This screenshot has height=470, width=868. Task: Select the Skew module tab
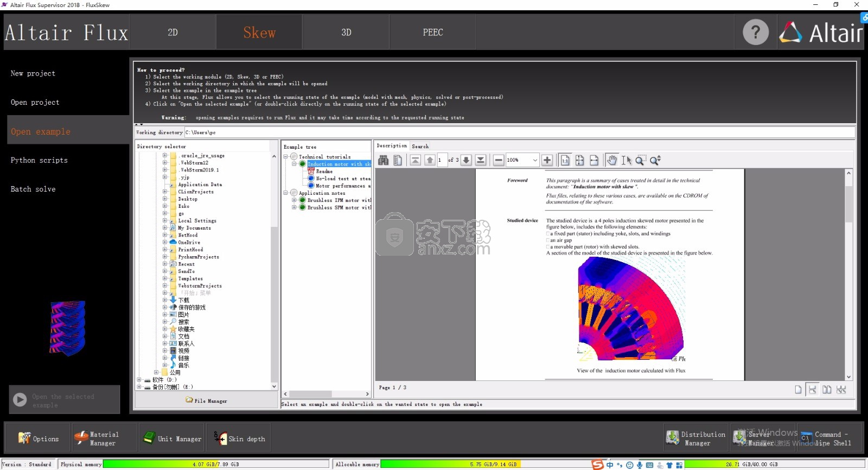[259, 32]
